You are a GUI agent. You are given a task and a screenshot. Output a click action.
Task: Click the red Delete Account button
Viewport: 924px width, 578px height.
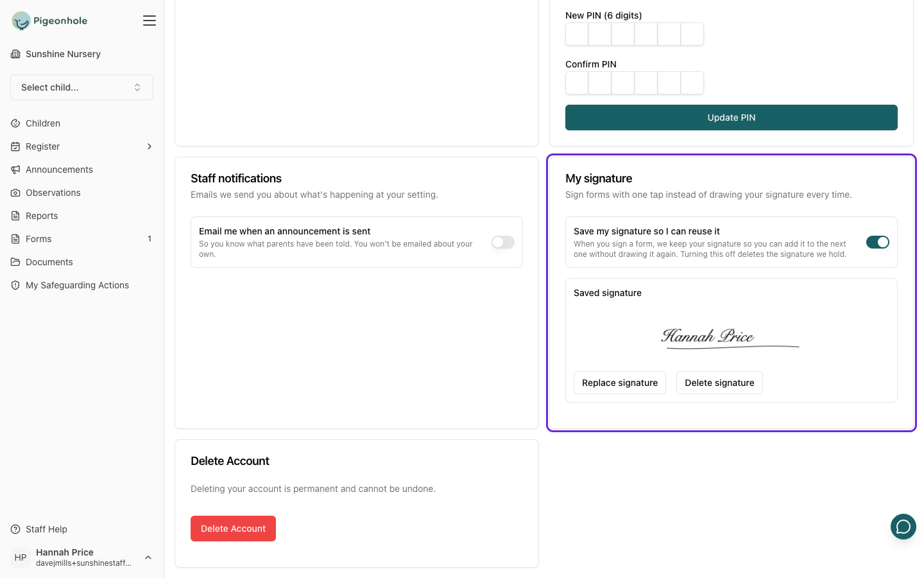tap(233, 529)
